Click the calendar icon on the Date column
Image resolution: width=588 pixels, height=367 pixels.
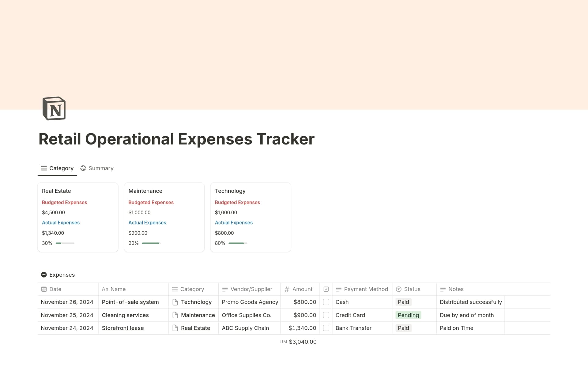click(x=44, y=289)
